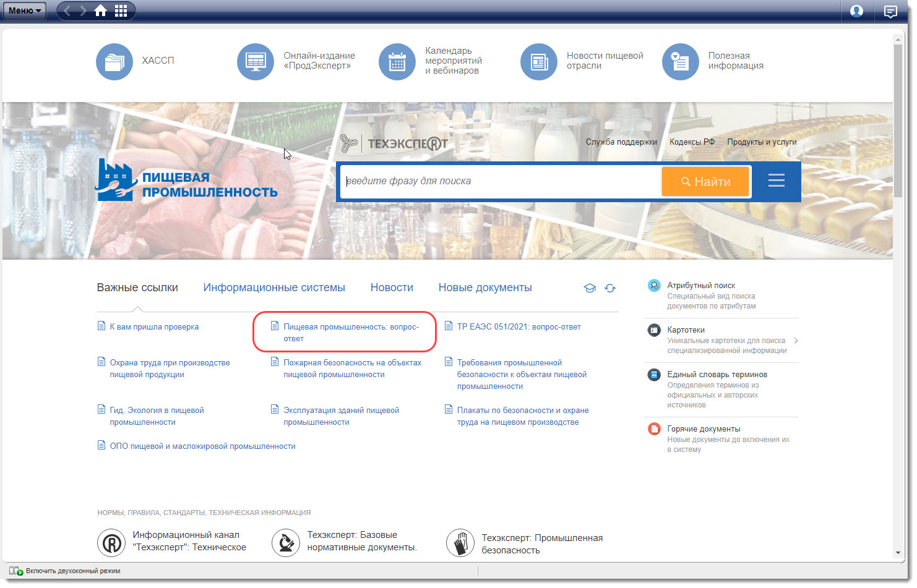Open the Календарь мероприятий calendar icon
The height and width of the screenshot is (588, 917).
(x=397, y=61)
